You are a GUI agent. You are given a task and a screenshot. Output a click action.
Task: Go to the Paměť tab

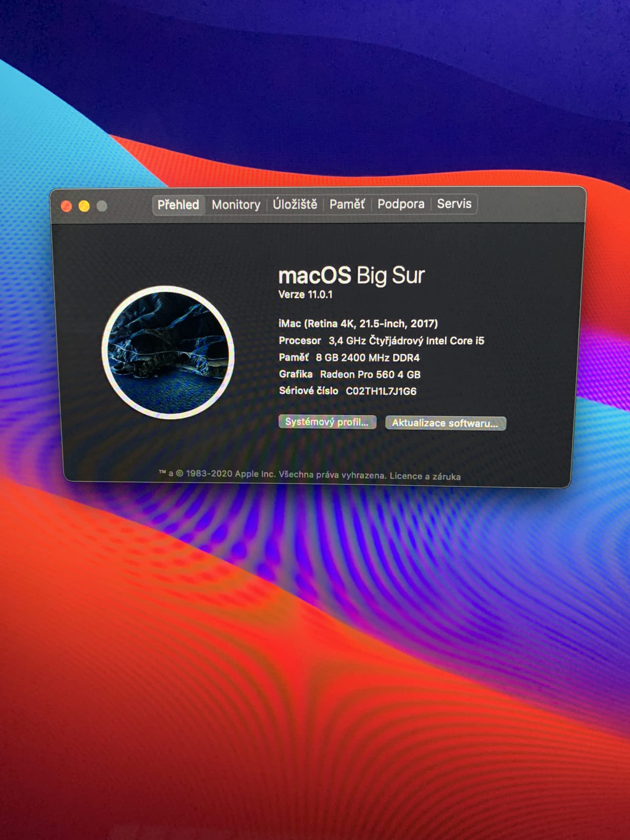[347, 204]
